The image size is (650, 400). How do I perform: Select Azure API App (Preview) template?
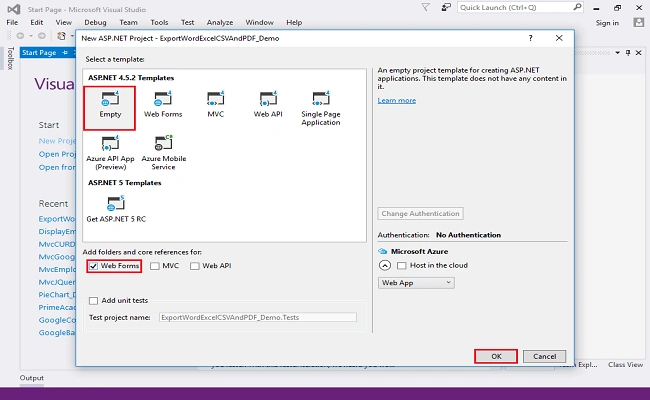(x=110, y=153)
